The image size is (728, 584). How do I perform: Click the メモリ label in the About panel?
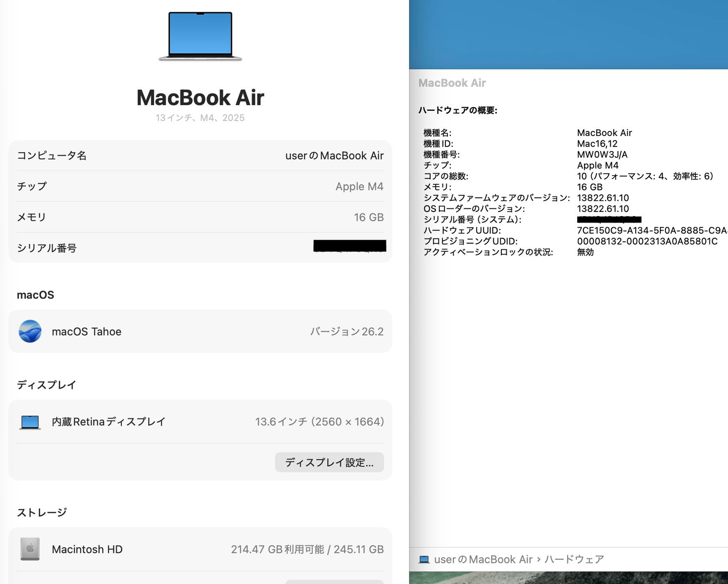point(32,217)
